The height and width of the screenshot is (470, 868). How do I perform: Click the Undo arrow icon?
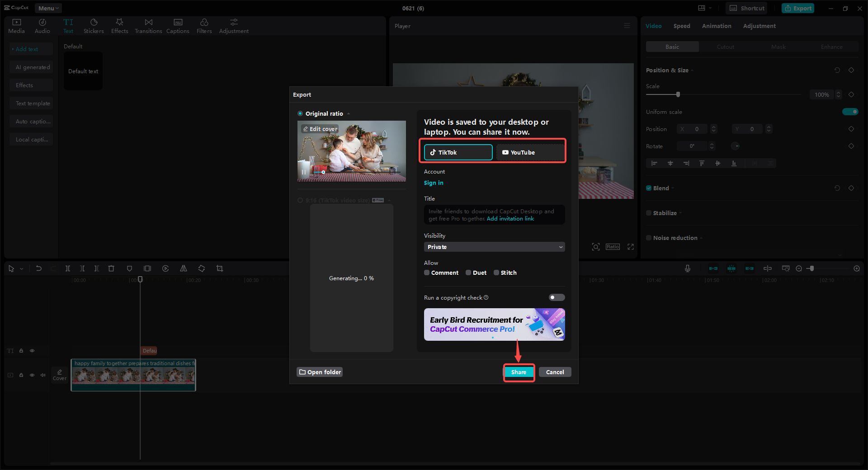tap(39, 268)
